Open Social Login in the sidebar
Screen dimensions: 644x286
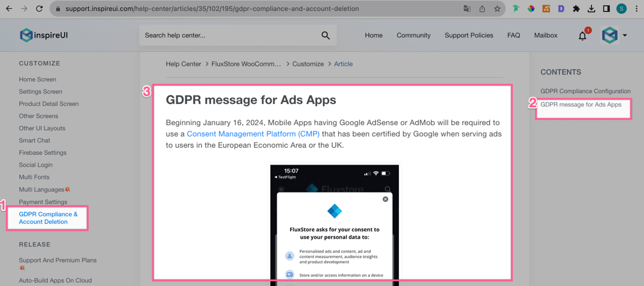36,165
